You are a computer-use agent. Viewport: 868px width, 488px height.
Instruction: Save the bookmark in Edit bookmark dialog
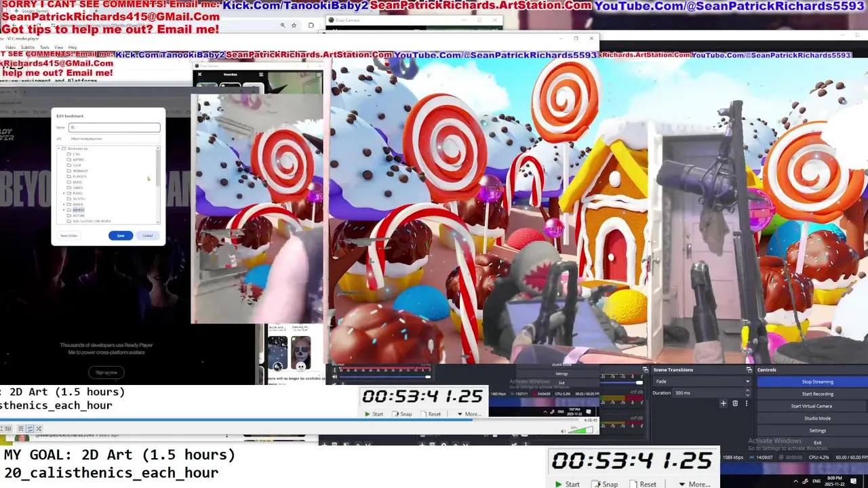[121, 235]
